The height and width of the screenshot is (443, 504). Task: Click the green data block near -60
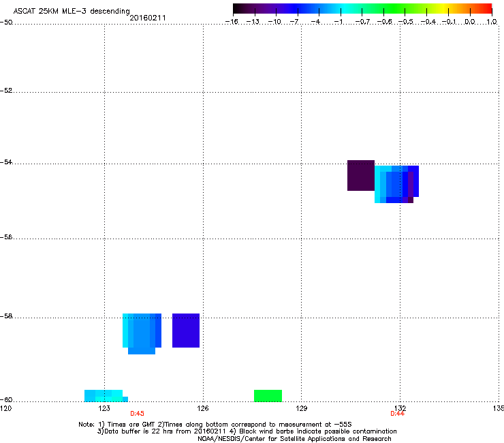pos(268,396)
